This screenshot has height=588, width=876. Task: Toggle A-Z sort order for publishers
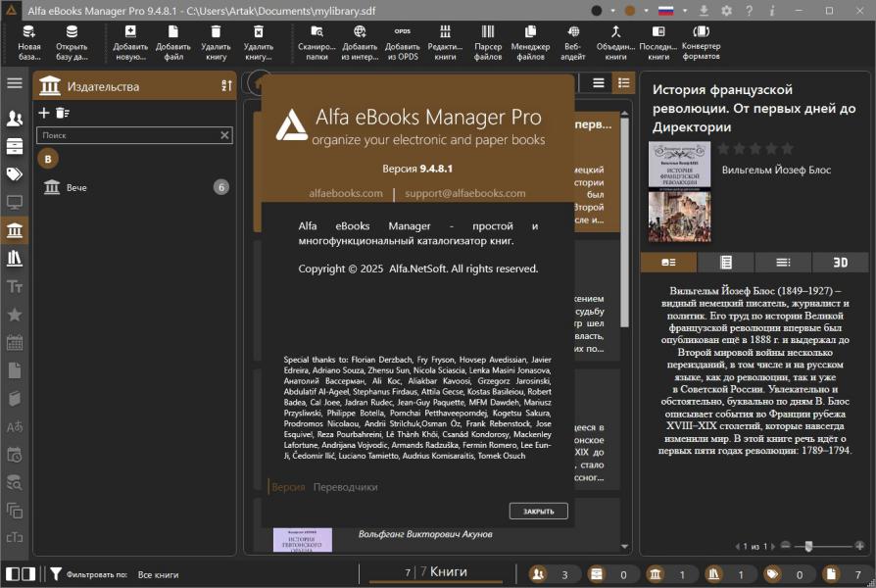click(x=226, y=86)
